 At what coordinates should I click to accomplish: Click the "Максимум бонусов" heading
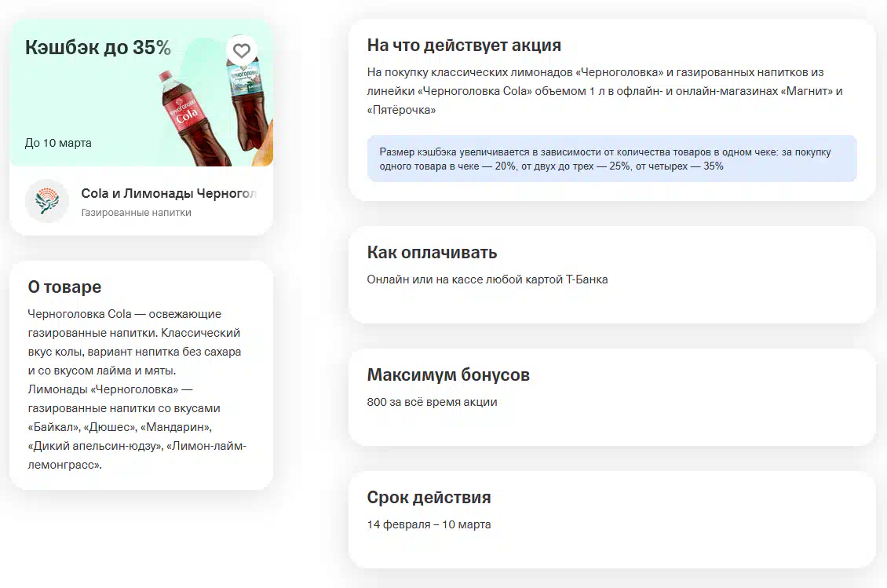tap(448, 375)
